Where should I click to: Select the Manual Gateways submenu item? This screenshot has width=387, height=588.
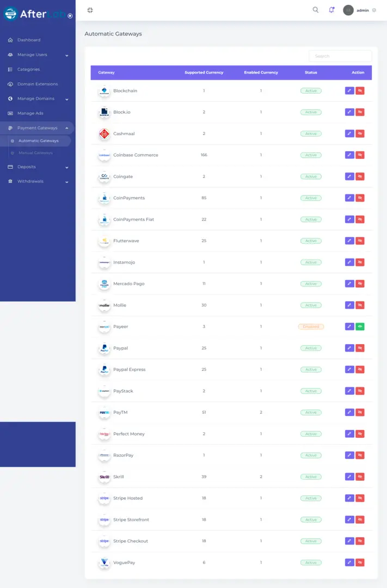(x=35, y=152)
